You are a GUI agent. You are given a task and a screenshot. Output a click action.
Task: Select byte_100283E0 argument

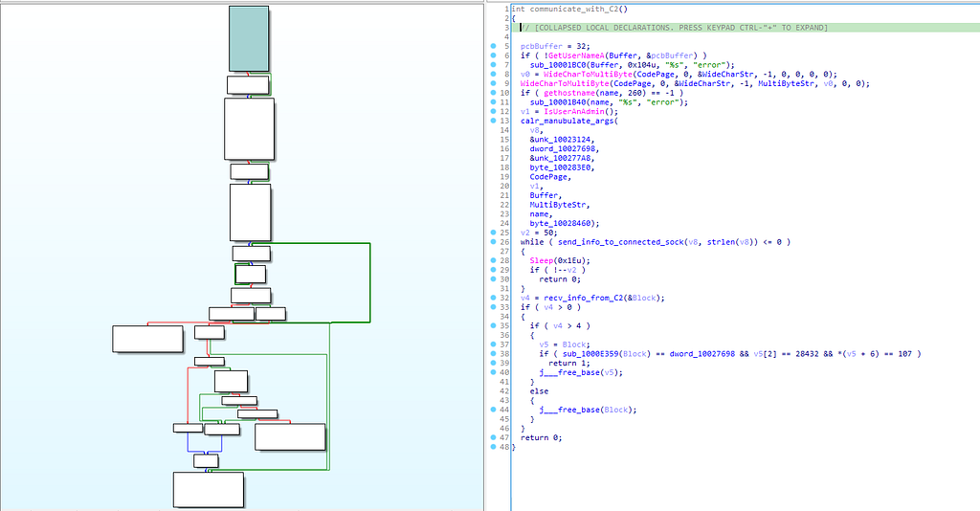[x=560, y=167]
